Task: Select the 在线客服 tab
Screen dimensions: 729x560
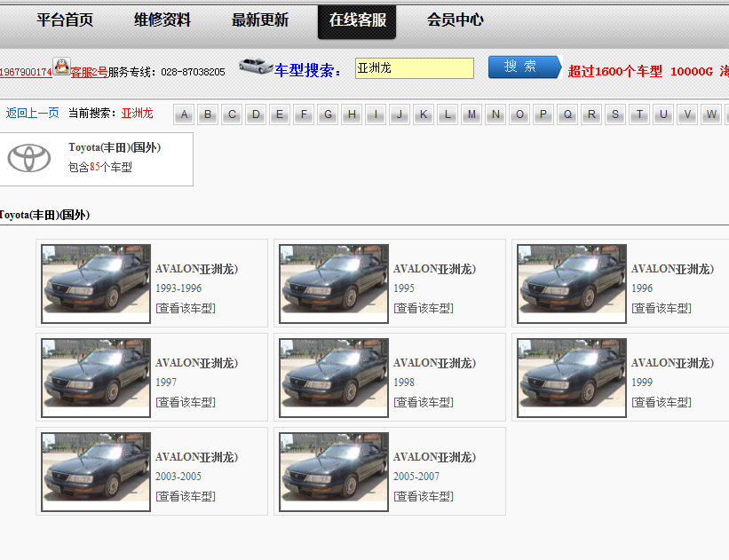Action: tap(357, 22)
